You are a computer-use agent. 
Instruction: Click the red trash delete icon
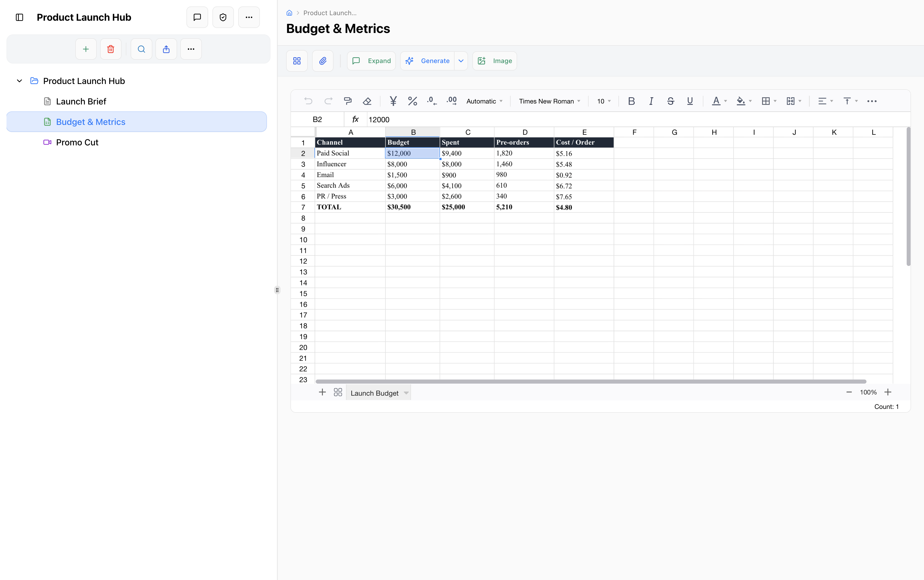click(111, 49)
